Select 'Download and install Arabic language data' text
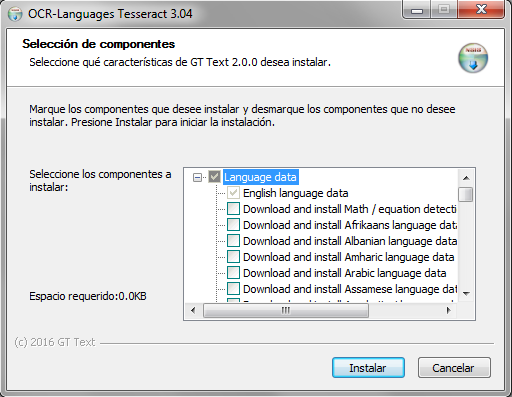The height and width of the screenshot is (397, 512). pyautogui.click(x=345, y=273)
